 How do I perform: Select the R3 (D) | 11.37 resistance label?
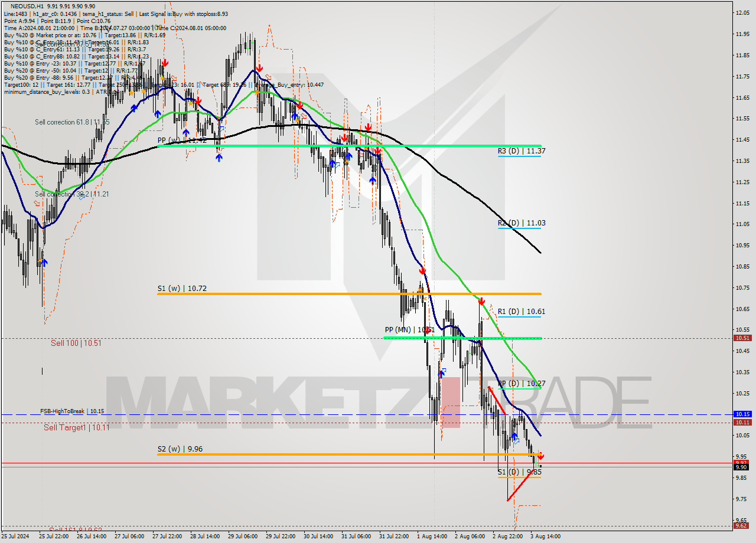coord(521,151)
